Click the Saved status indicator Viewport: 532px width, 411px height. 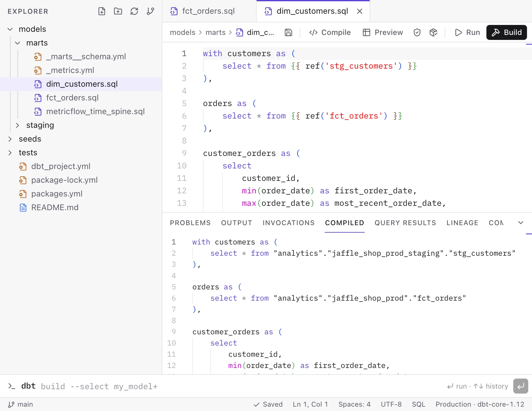click(268, 404)
